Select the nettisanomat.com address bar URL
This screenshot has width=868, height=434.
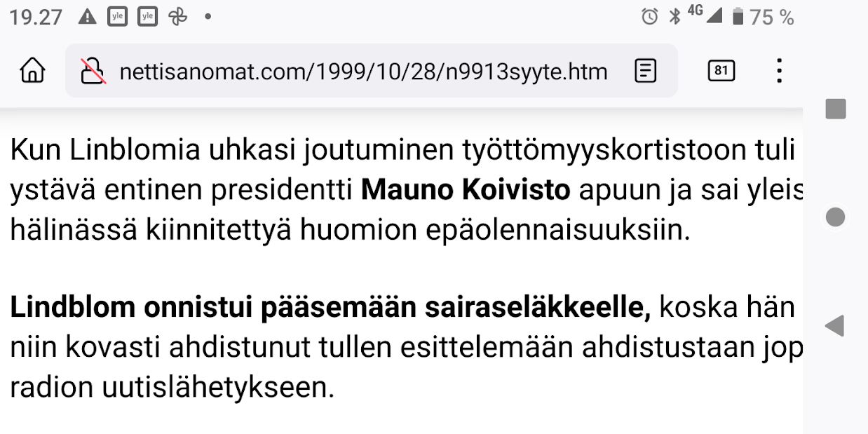tap(363, 71)
